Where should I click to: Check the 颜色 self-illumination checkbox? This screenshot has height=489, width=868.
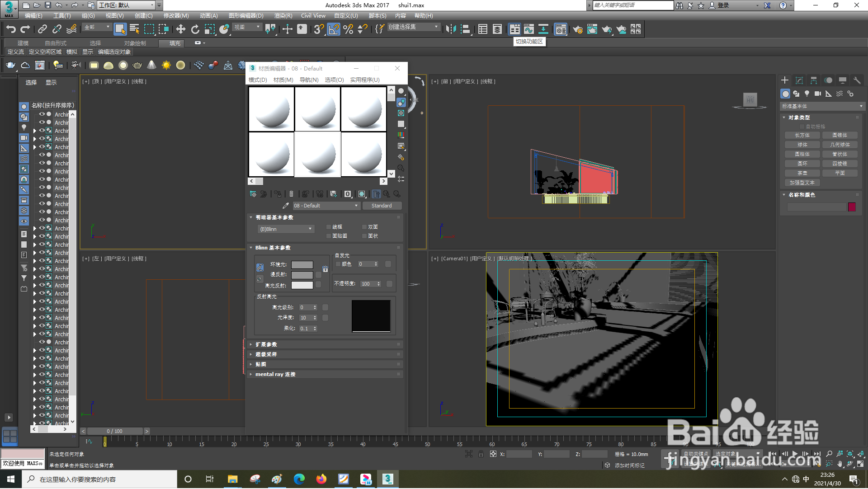(x=338, y=264)
